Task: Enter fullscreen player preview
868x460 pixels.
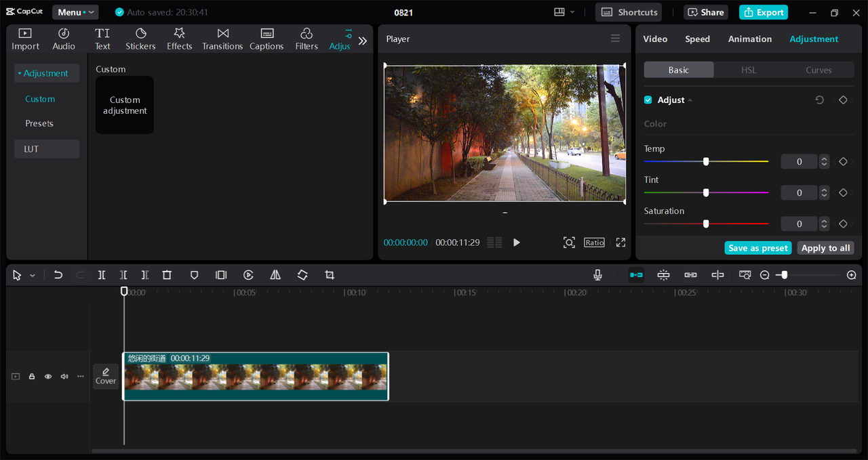Action: [620, 243]
